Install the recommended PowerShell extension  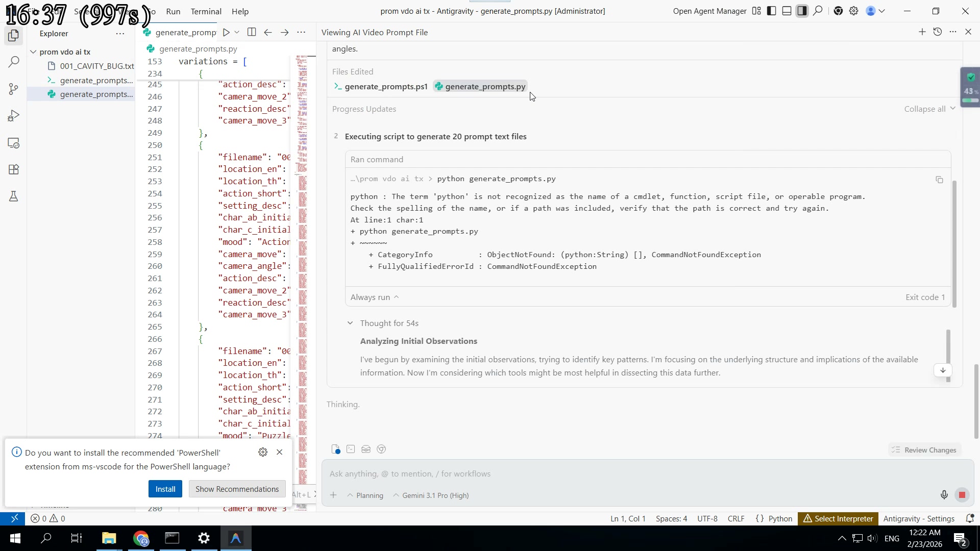point(165,489)
